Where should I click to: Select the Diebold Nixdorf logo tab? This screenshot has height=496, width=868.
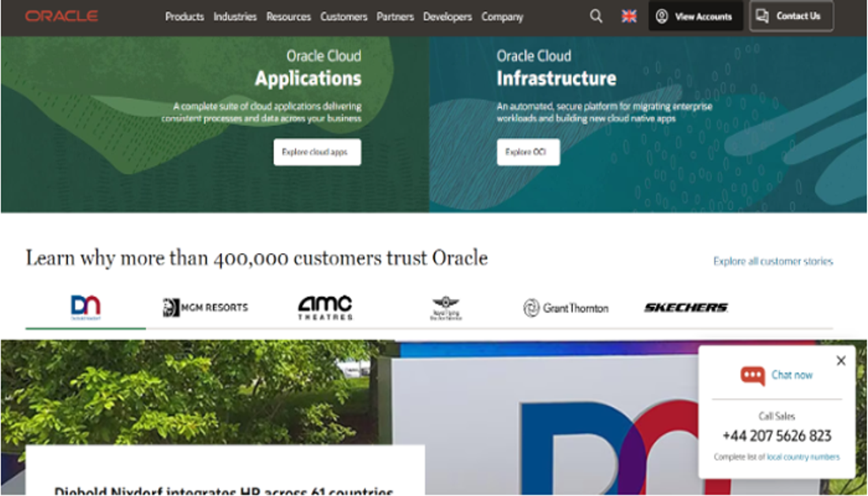[x=86, y=308]
